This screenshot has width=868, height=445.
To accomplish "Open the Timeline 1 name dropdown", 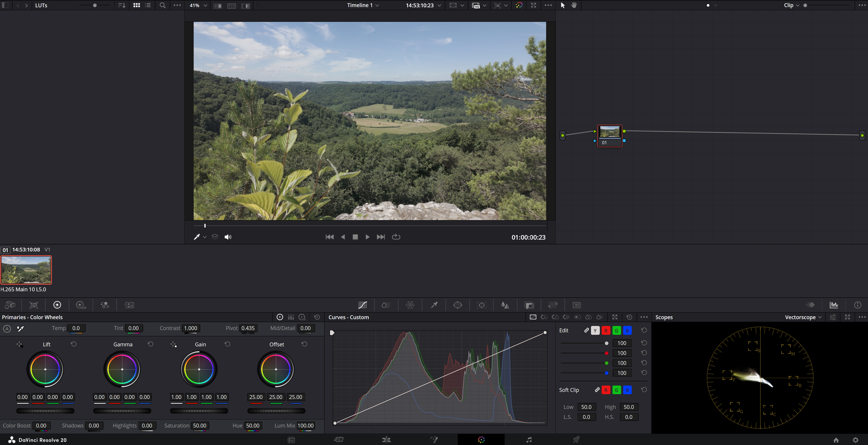I will (363, 5).
